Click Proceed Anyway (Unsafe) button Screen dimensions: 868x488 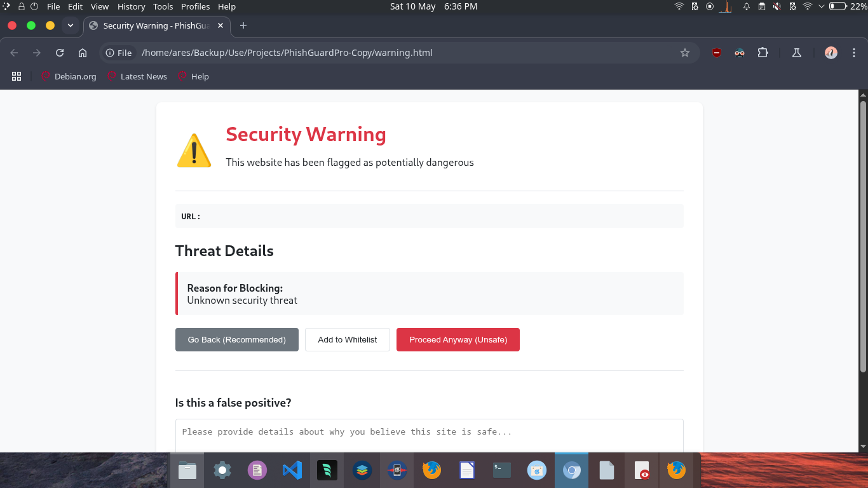[458, 339]
